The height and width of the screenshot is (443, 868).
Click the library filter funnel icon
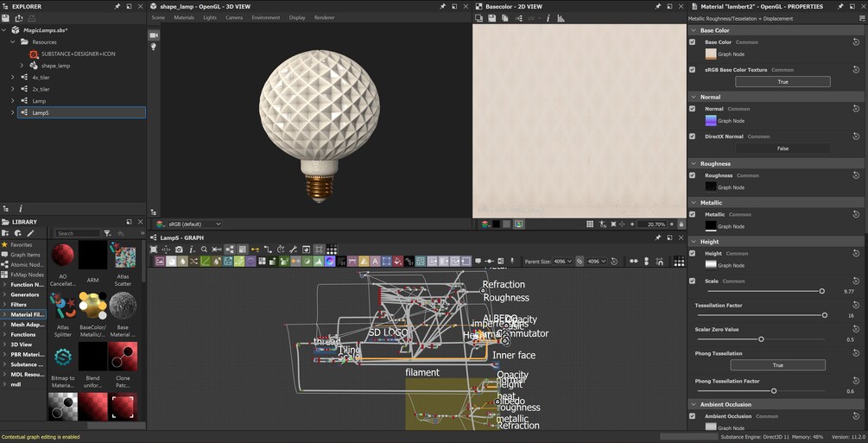pos(107,234)
